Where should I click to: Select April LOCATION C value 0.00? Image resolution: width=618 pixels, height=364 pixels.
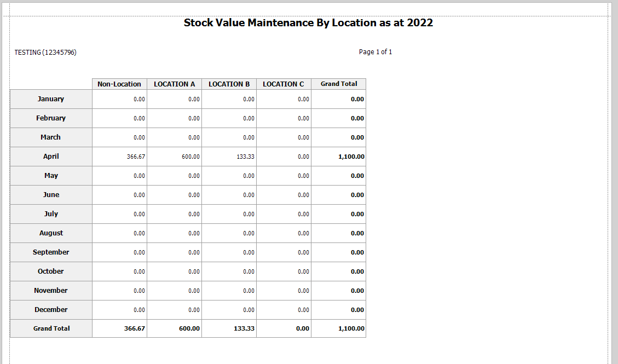point(284,157)
